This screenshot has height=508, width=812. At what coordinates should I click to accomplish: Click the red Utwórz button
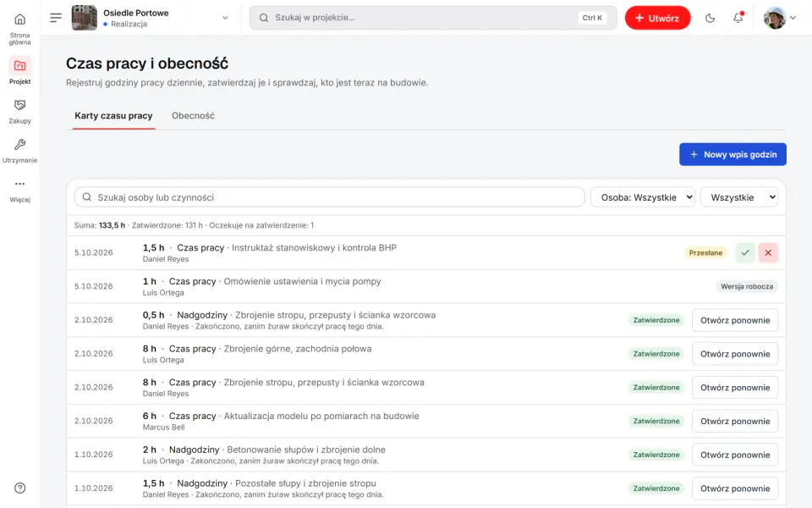coord(658,18)
